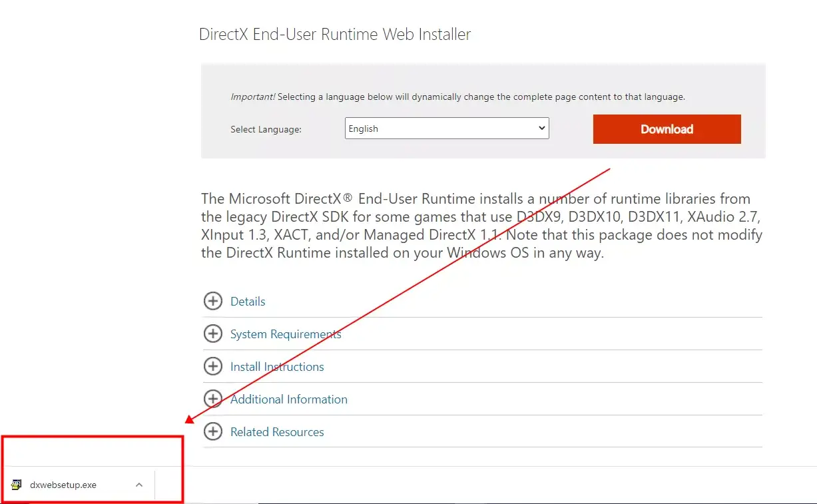
Task: Click the plus icon beside Install Instructions
Action: point(212,366)
